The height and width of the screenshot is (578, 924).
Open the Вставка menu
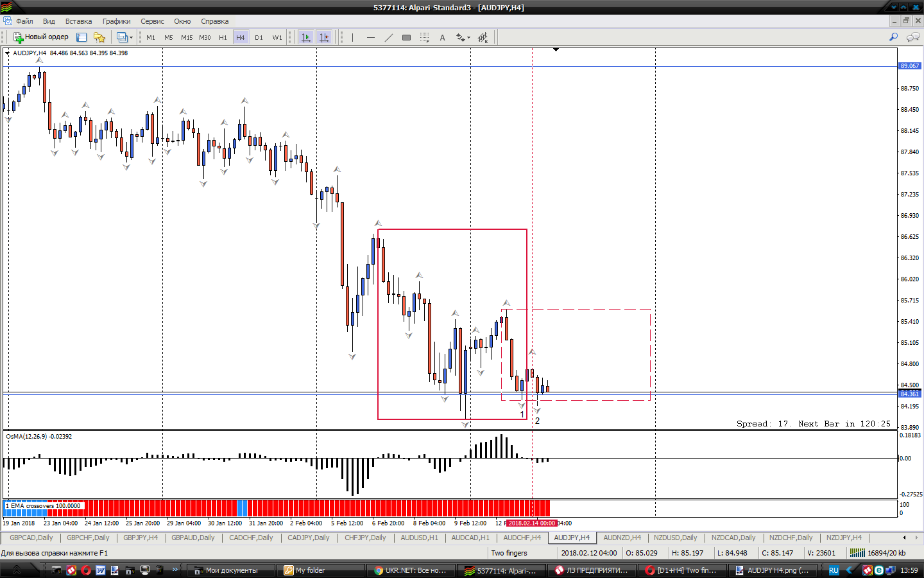pos(78,21)
